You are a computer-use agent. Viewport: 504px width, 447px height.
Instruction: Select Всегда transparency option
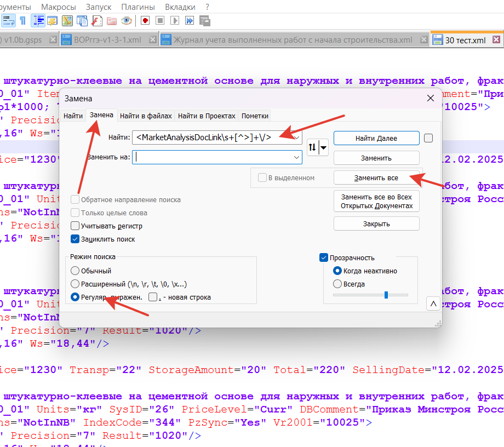tap(337, 284)
